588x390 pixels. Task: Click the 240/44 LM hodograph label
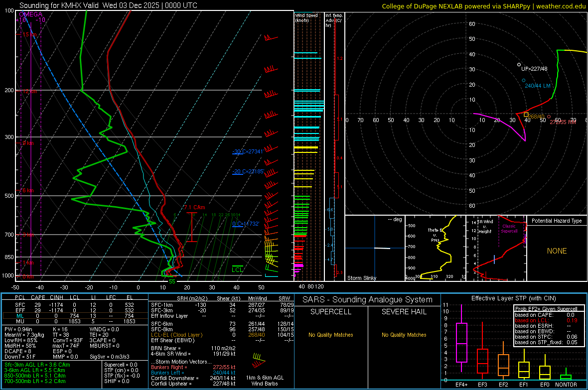click(x=537, y=86)
